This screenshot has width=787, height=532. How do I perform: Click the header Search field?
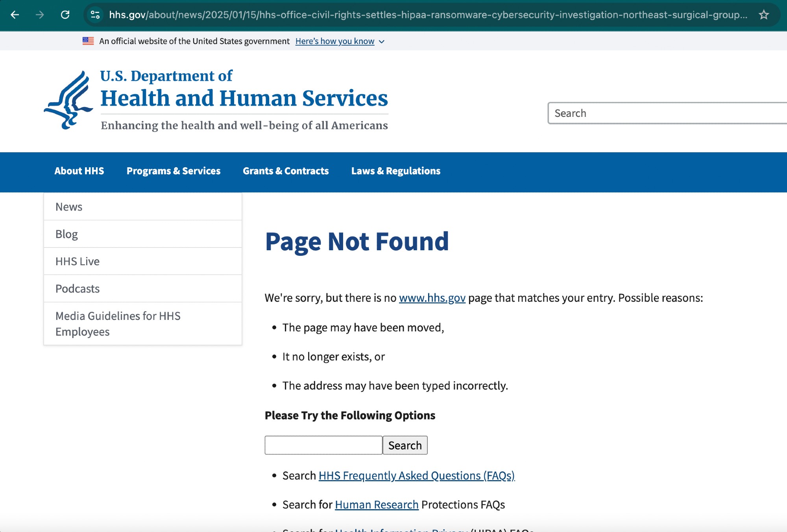tap(665, 113)
